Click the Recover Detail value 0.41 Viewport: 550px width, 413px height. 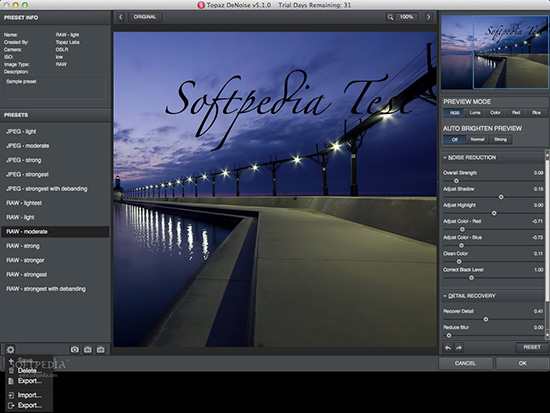538,311
